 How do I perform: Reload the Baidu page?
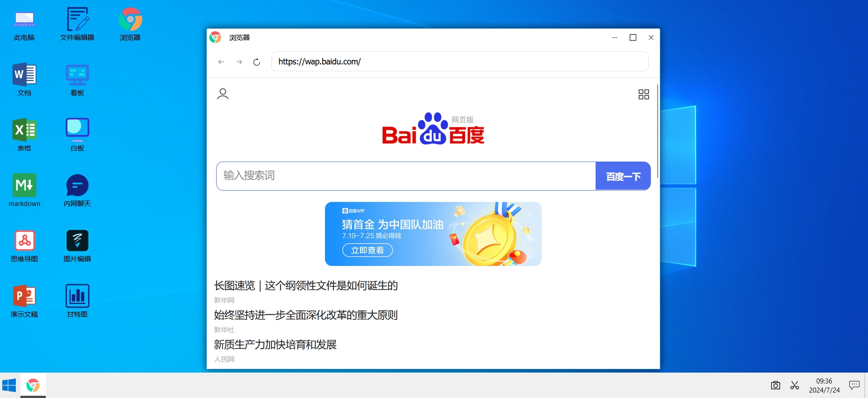coord(257,62)
